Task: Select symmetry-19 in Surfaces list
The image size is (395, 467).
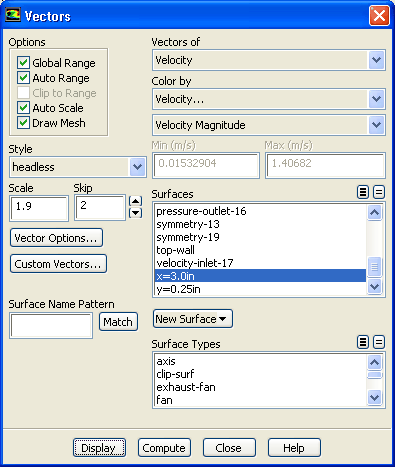Action: coord(260,237)
